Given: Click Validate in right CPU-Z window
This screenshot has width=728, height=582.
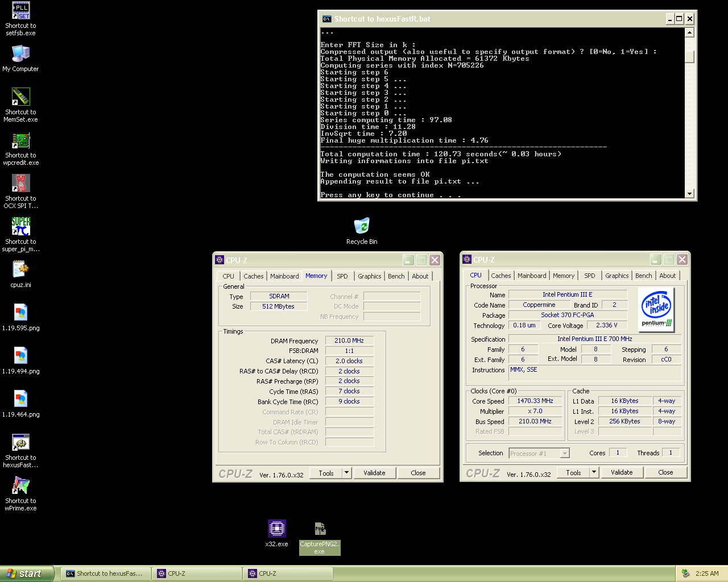Looking at the screenshot, I should [622, 472].
